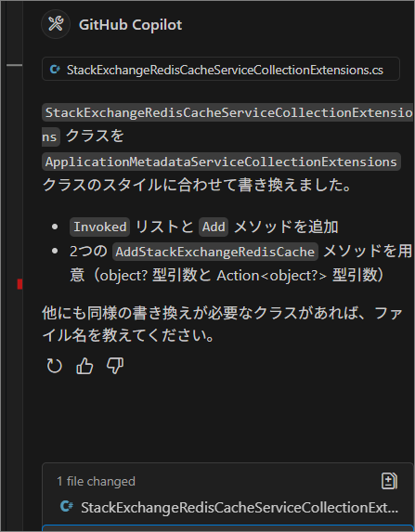This screenshot has width=415, height=532.
Task: Click the StackExchangeRedisCacheServiceCollectionExtensio inline code symbol
Action: point(228,112)
